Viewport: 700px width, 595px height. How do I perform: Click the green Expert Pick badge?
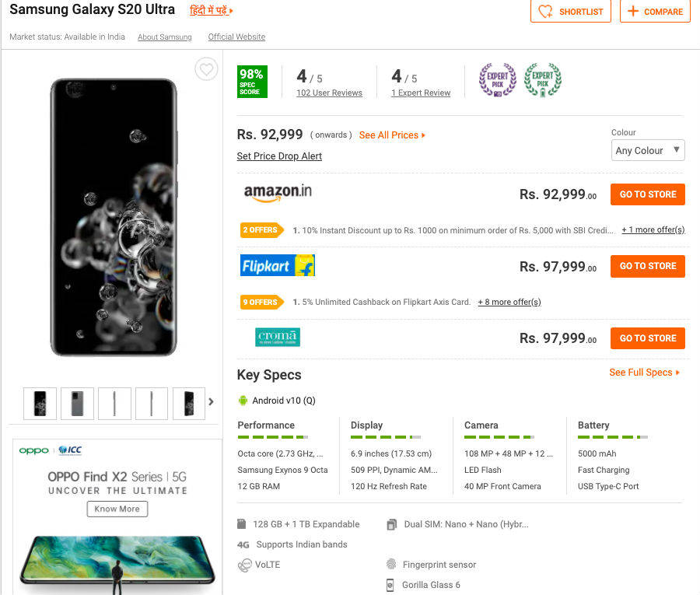click(x=542, y=80)
